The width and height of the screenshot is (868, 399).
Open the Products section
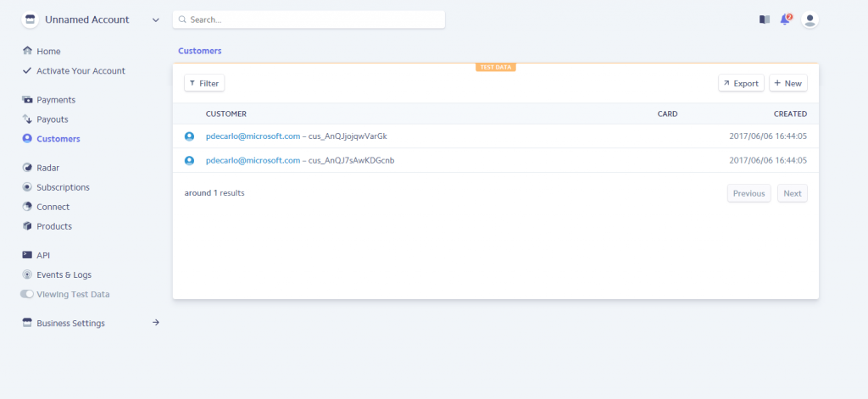(54, 226)
